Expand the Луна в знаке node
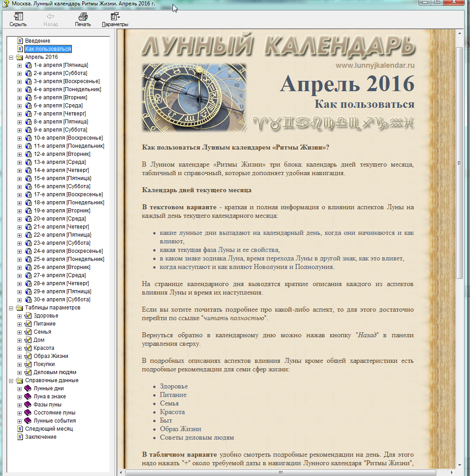Viewport: 470px width, 476px height. coord(19,397)
